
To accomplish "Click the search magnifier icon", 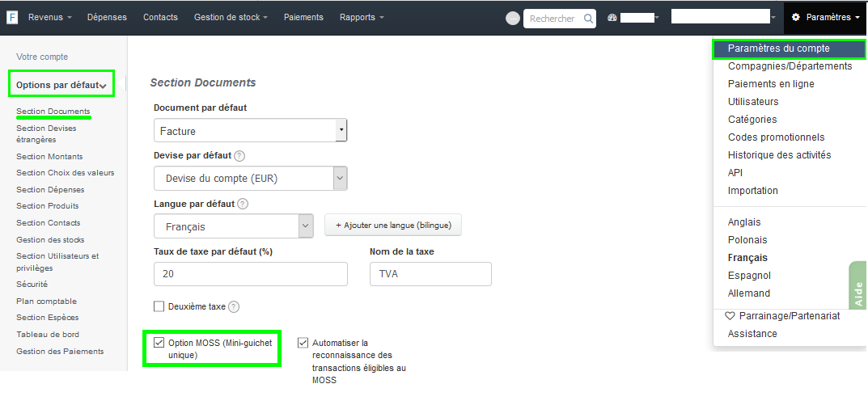I will point(588,19).
